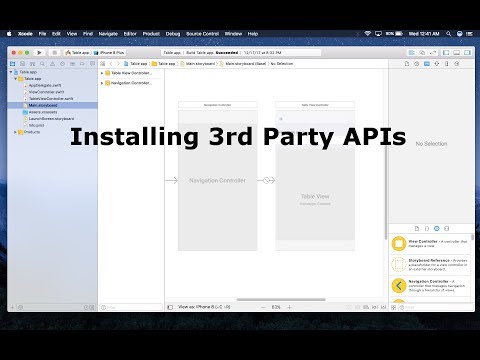Open the Connections inspector

[x=457, y=64]
